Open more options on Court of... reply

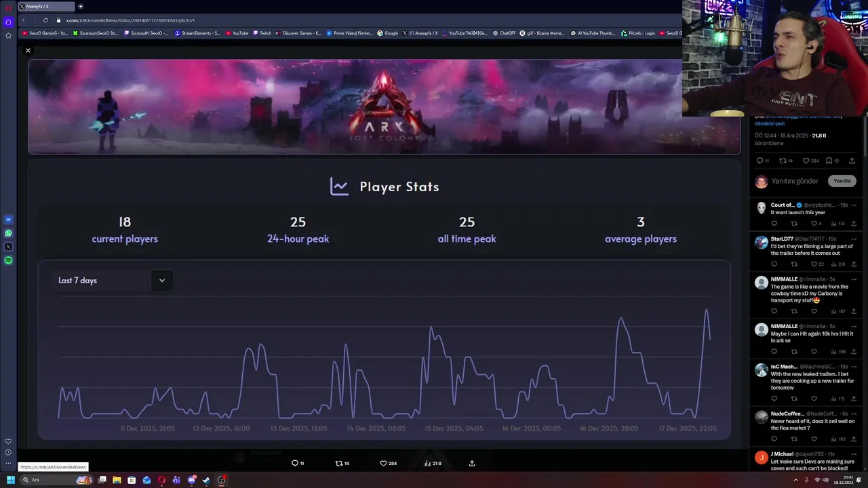click(854, 205)
